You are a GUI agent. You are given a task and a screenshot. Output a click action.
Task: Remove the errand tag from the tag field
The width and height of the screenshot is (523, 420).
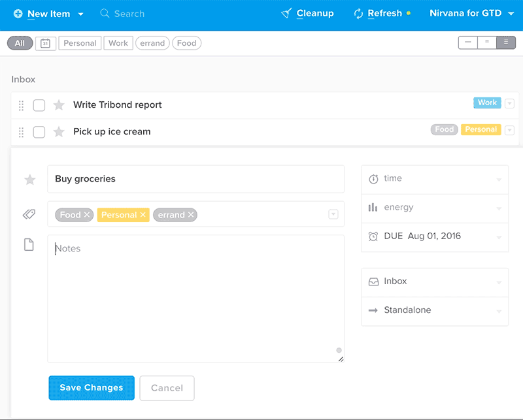coord(191,215)
